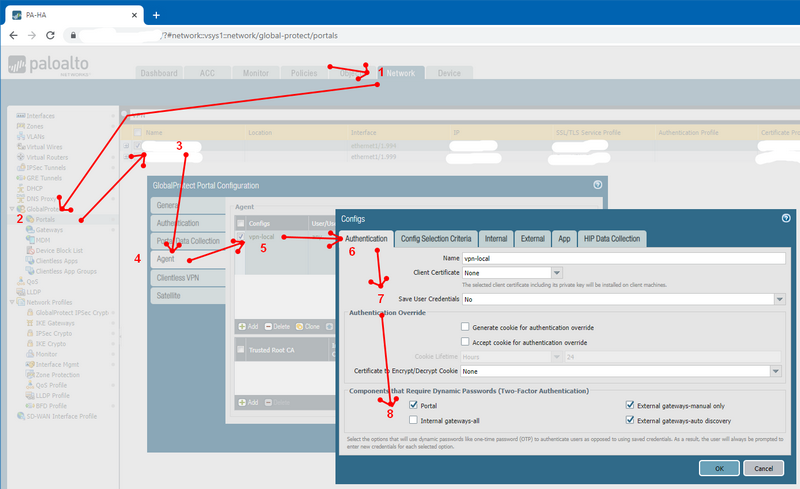Click the VLANs icon in sidebar
The height and width of the screenshot is (489, 800).
click(x=21, y=136)
